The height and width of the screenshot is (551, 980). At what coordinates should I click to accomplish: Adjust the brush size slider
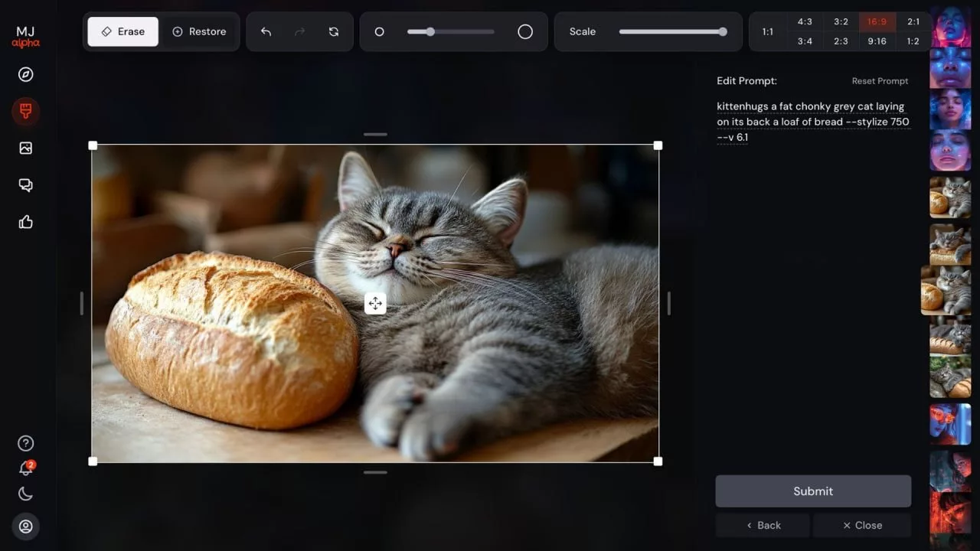(451, 31)
